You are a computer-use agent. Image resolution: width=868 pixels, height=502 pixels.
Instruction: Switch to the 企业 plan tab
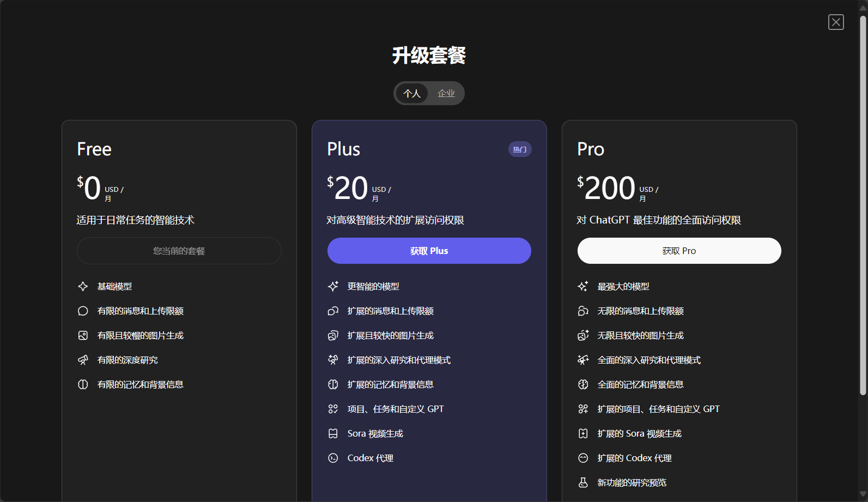446,93
